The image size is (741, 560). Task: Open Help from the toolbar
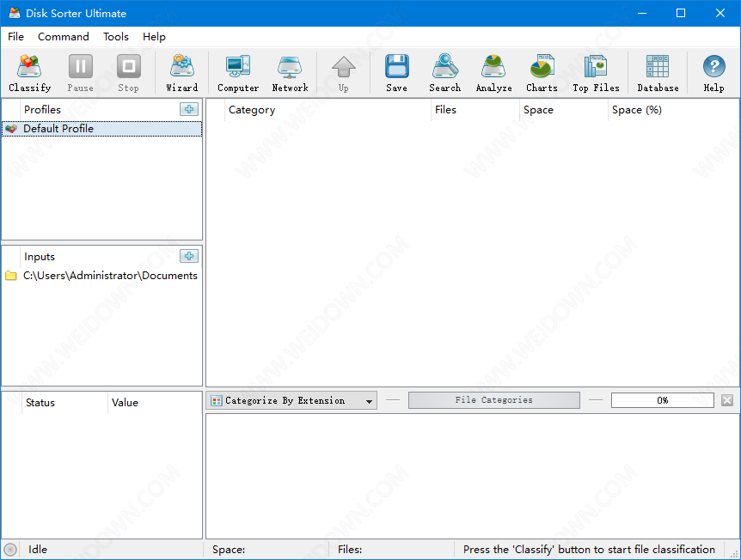(x=713, y=73)
